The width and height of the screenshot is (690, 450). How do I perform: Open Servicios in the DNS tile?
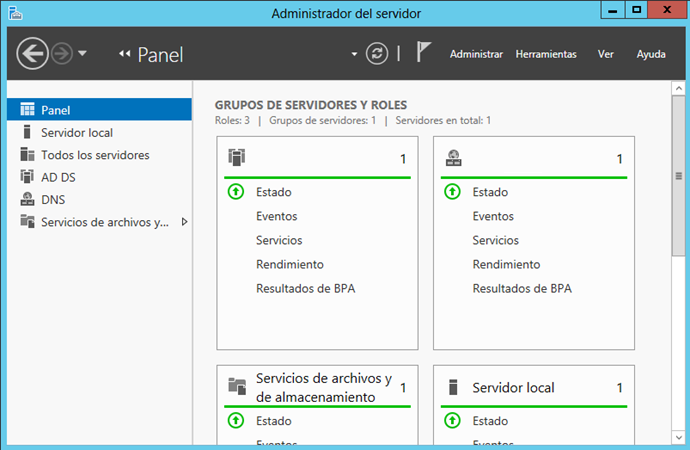coord(495,241)
